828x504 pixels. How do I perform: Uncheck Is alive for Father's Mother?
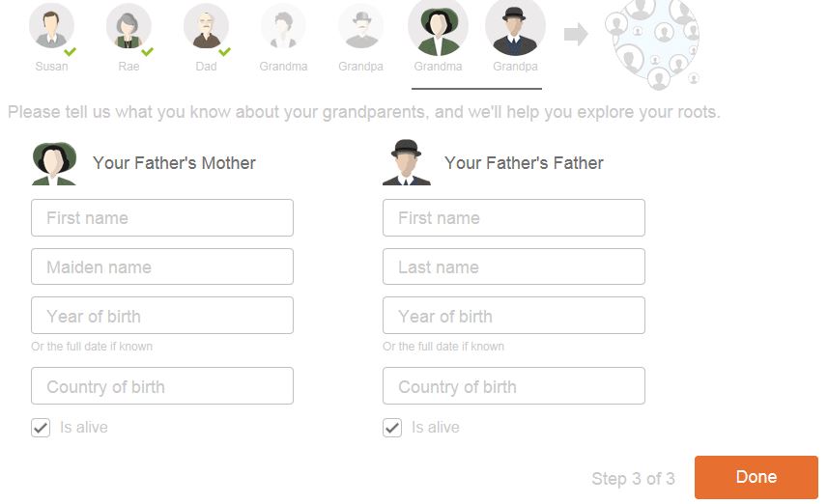coord(41,428)
